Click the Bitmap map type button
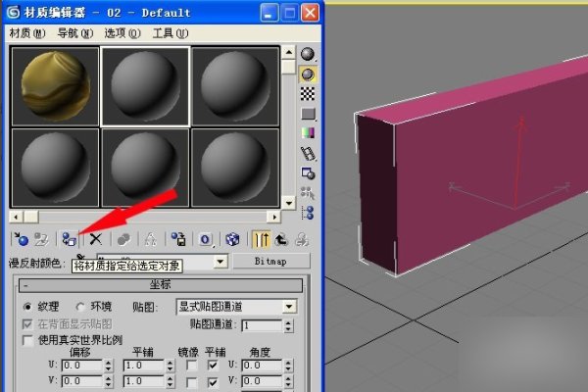Image resolution: width=588 pixels, height=392 pixels. pyautogui.click(x=271, y=262)
